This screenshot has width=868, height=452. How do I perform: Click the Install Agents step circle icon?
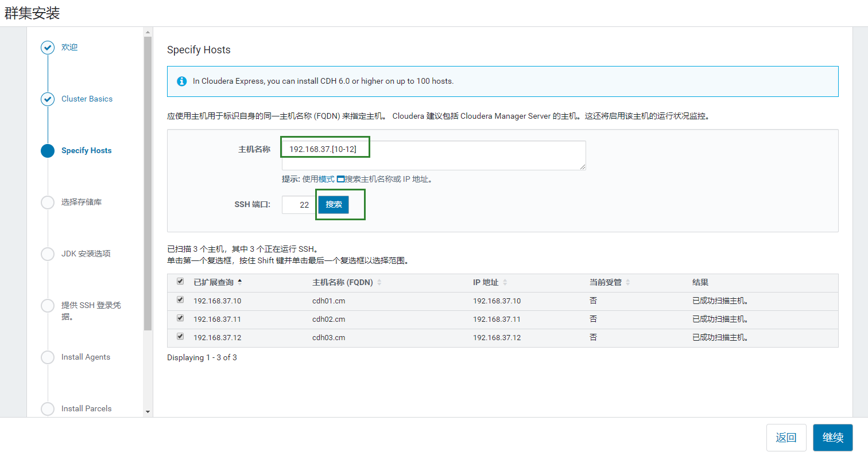click(48, 357)
